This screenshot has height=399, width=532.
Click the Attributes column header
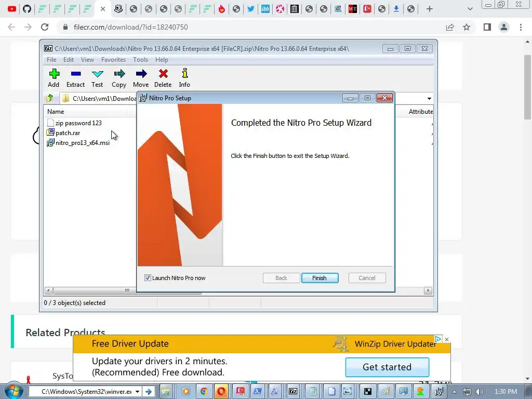pyautogui.click(x=420, y=112)
